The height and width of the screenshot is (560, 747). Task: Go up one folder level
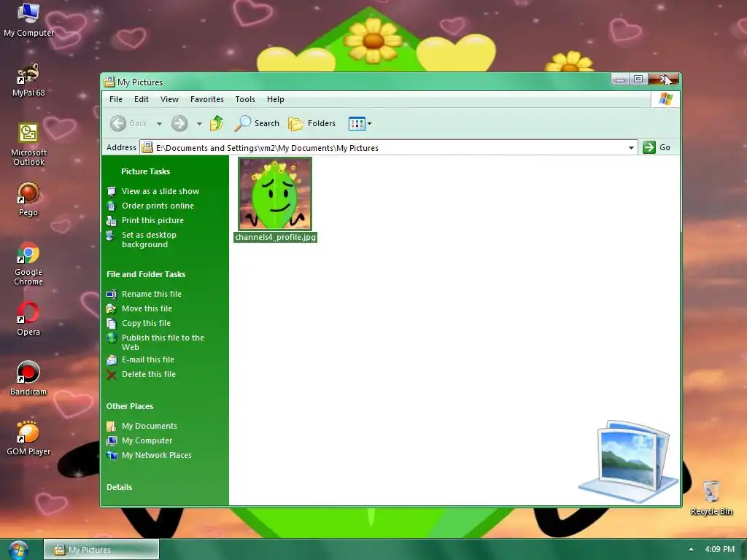click(x=217, y=123)
